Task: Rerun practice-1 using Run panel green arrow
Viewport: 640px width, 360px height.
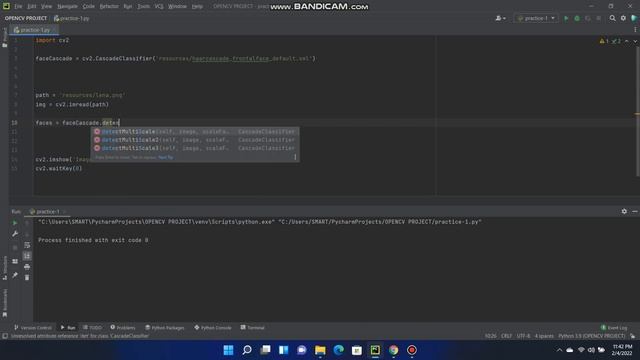Action: [15, 223]
